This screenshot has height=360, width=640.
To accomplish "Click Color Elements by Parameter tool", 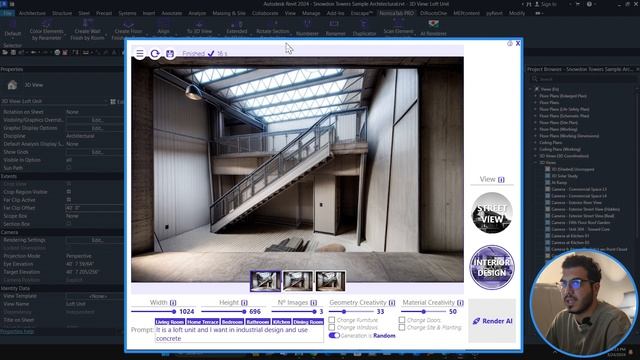I will [x=47, y=30].
